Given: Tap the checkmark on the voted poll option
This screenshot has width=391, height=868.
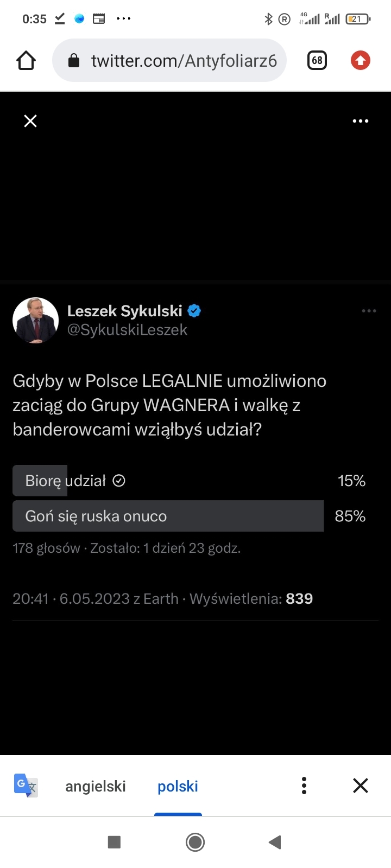Looking at the screenshot, I should [x=119, y=481].
